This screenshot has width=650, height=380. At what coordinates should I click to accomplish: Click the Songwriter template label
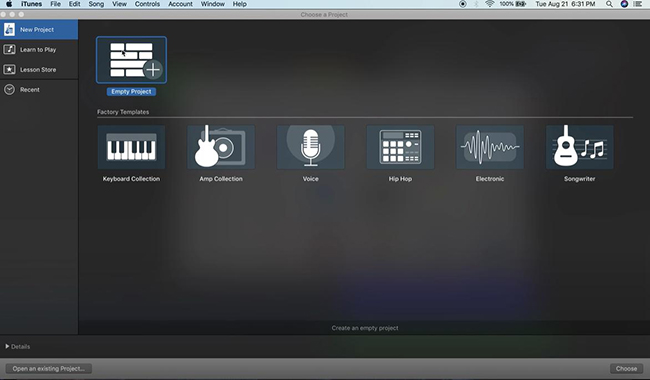(x=580, y=179)
